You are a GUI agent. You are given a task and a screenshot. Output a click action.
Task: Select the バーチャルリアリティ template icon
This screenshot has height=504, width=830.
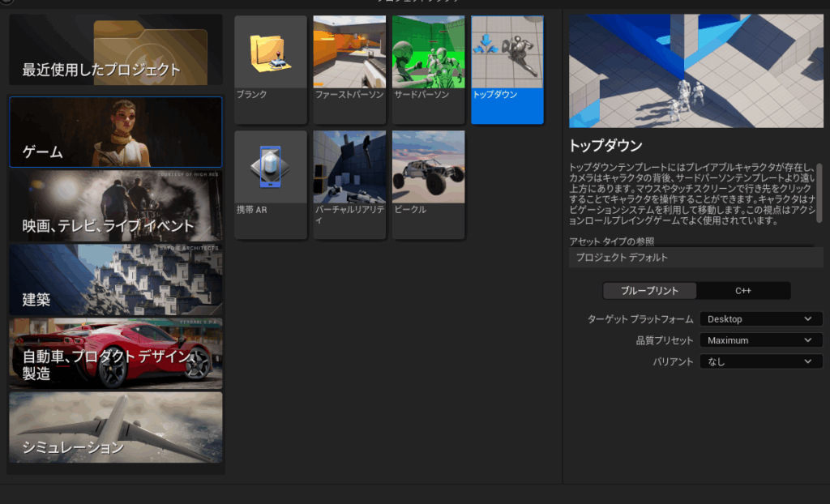[x=349, y=168]
